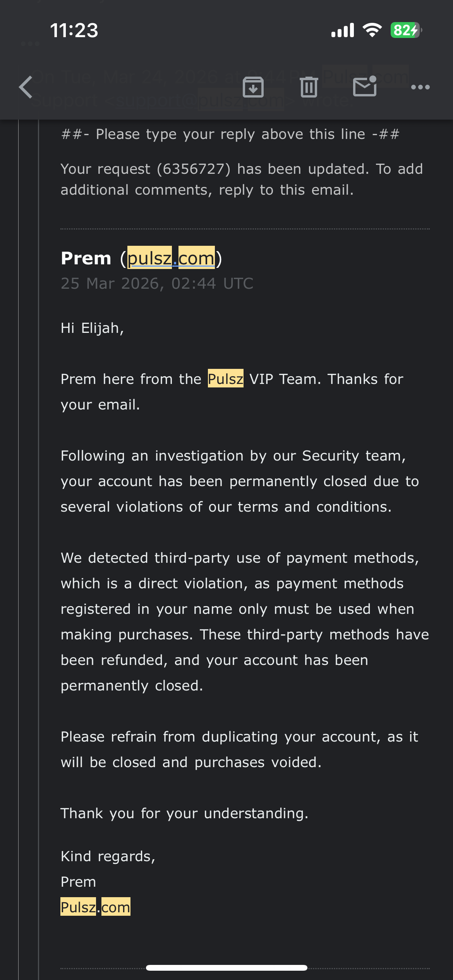Image resolution: width=453 pixels, height=980 pixels.
Task: Tap the bold sender name Prem
Action: [86, 258]
